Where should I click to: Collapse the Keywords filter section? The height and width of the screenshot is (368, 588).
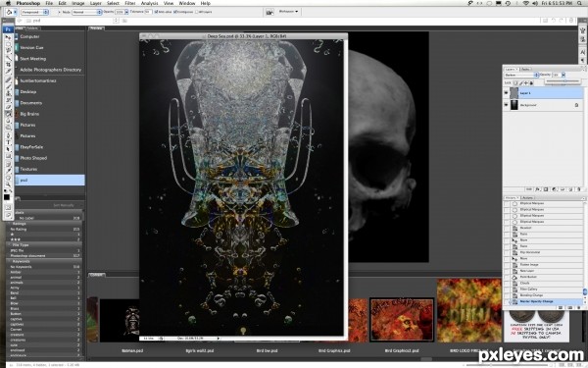(9, 261)
